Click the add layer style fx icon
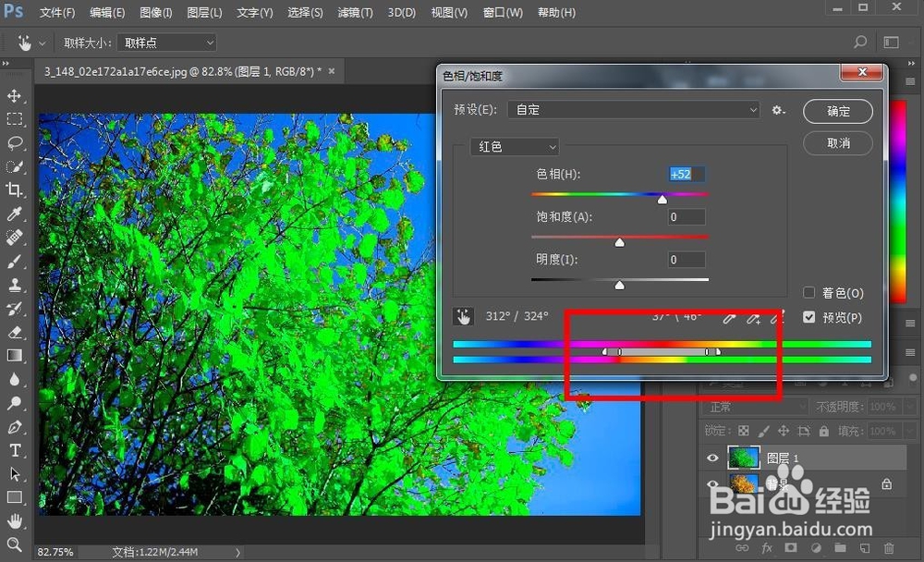The width and height of the screenshot is (924, 562). point(767,548)
